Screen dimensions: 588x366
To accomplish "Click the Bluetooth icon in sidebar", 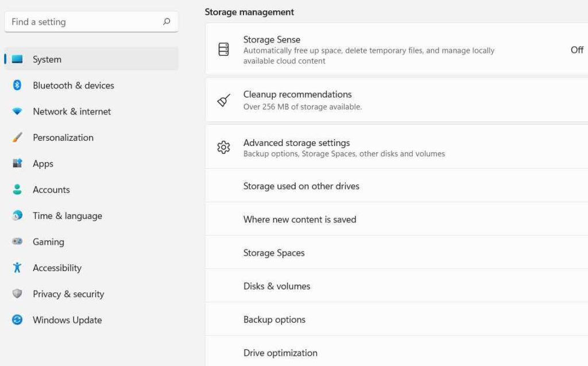I will click(x=17, y=85).
